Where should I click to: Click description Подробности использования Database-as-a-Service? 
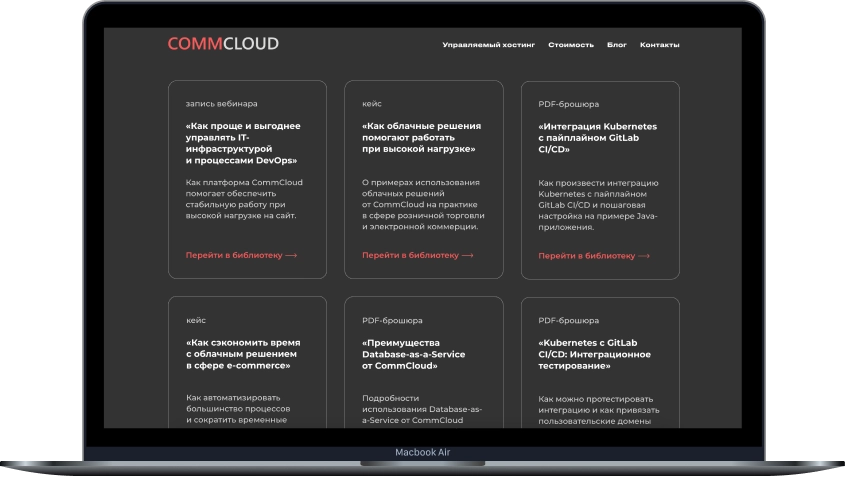point(422,409)
